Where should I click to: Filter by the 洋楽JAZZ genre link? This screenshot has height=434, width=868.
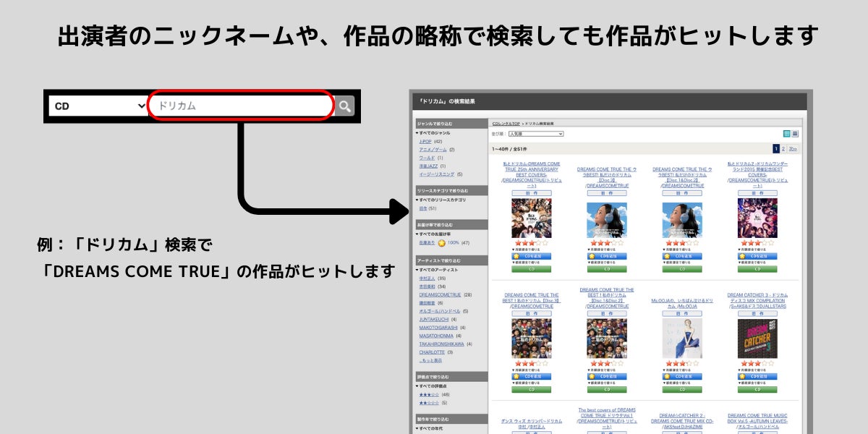[428, 166]
